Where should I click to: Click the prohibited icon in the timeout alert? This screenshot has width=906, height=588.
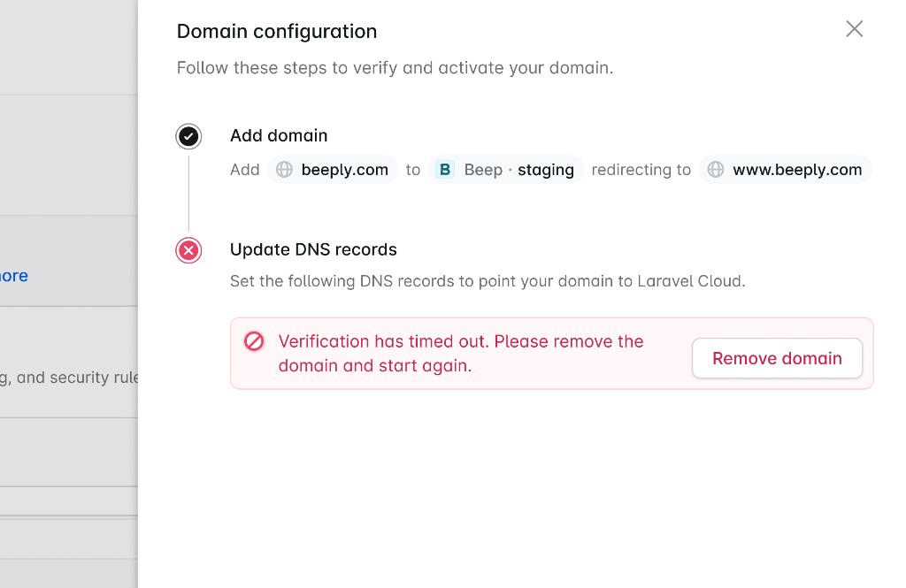(254, 341)
